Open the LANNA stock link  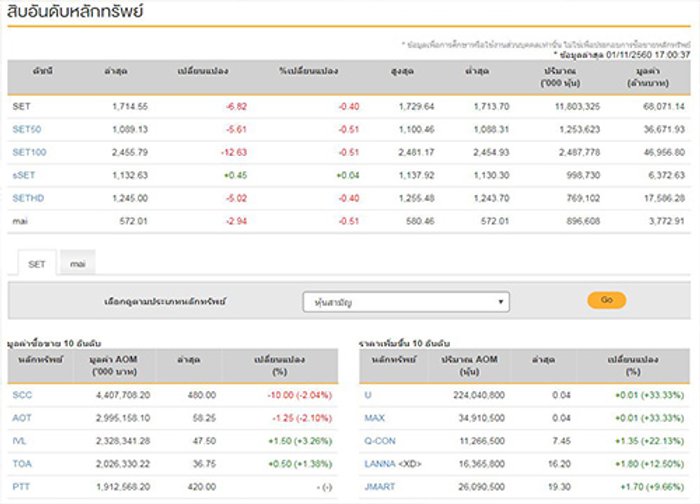(x=380, y=464)
